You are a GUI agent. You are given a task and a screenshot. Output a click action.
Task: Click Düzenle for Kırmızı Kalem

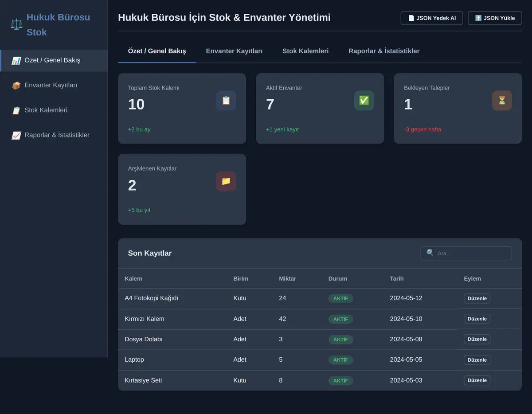pyautogui.click(x=477, y=319)
